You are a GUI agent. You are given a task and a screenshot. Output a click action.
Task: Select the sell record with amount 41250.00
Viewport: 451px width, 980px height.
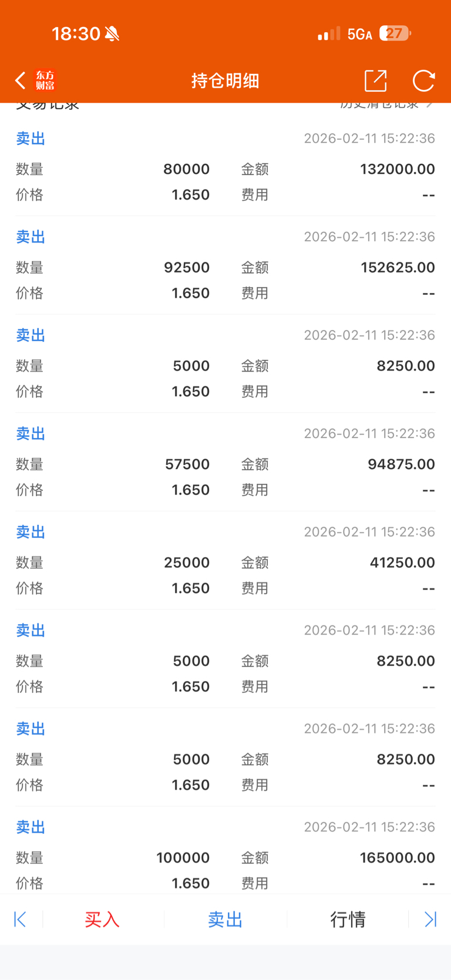tap(225, 563)
